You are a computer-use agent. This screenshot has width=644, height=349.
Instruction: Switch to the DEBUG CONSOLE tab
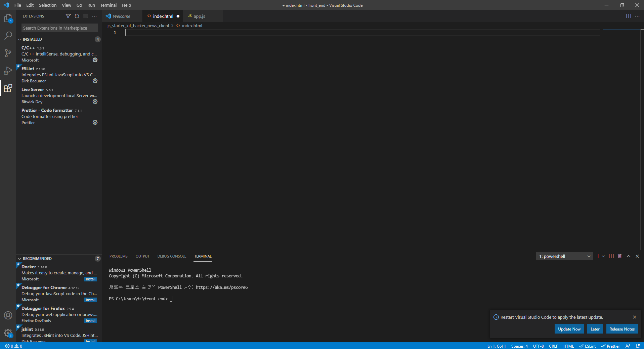[x=172, y=256]
